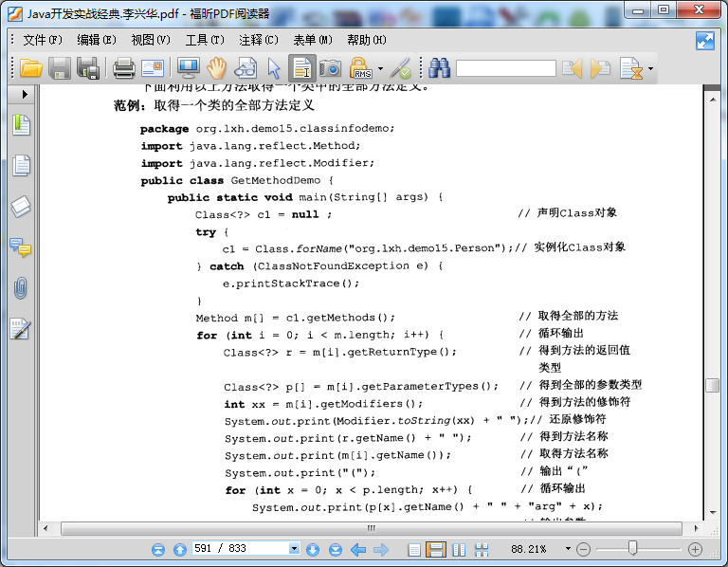Click the RMS lock icon
Screen dimensions: 728x567
pyautogui.click(x=361, y=68)
